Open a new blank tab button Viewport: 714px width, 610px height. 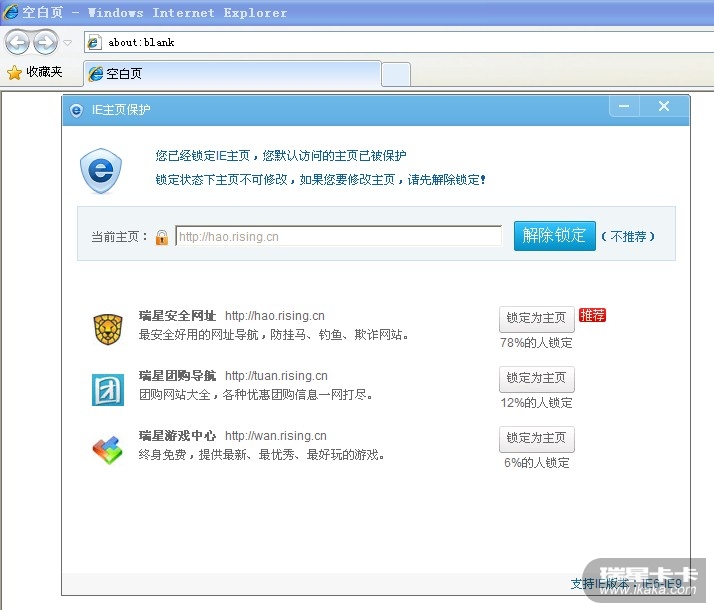[396, 74]
